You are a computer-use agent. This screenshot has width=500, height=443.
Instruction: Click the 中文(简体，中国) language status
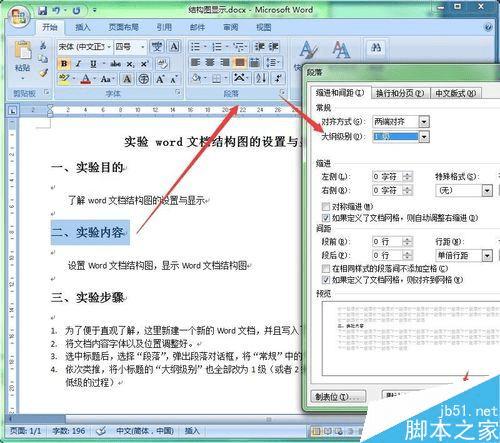coord(145,431)
